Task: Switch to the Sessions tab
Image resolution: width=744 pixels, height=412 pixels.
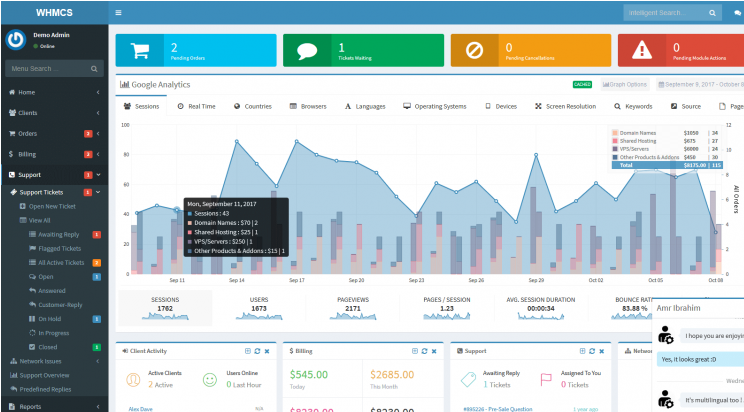Action: click(141, 106)
